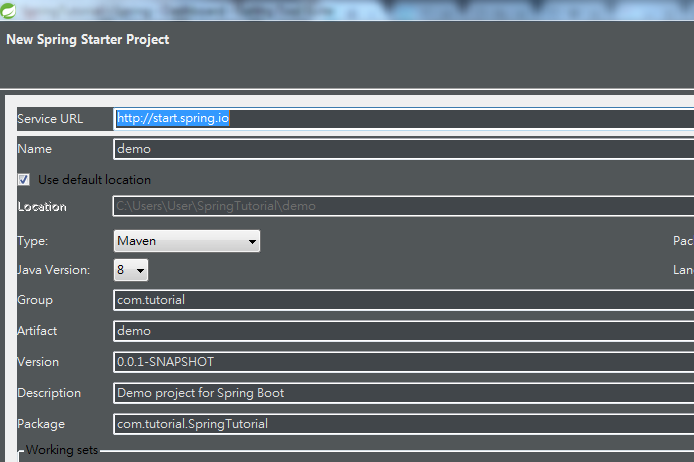Image resolution: width=694 pixels, height=462 pixels.
Task: Click the New Spring Starter Project heading
Action: coord(88,40)
